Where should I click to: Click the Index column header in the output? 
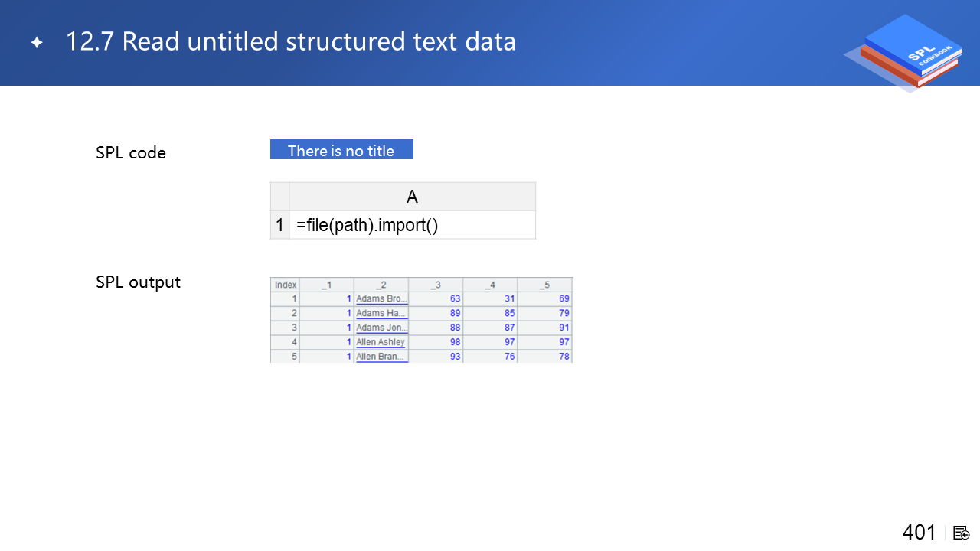pos(285,285)
